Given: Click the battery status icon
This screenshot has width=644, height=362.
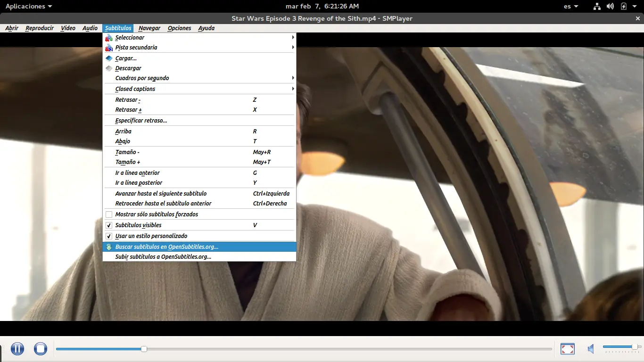Looking at the screenshot, I should [x=623, y=6].
